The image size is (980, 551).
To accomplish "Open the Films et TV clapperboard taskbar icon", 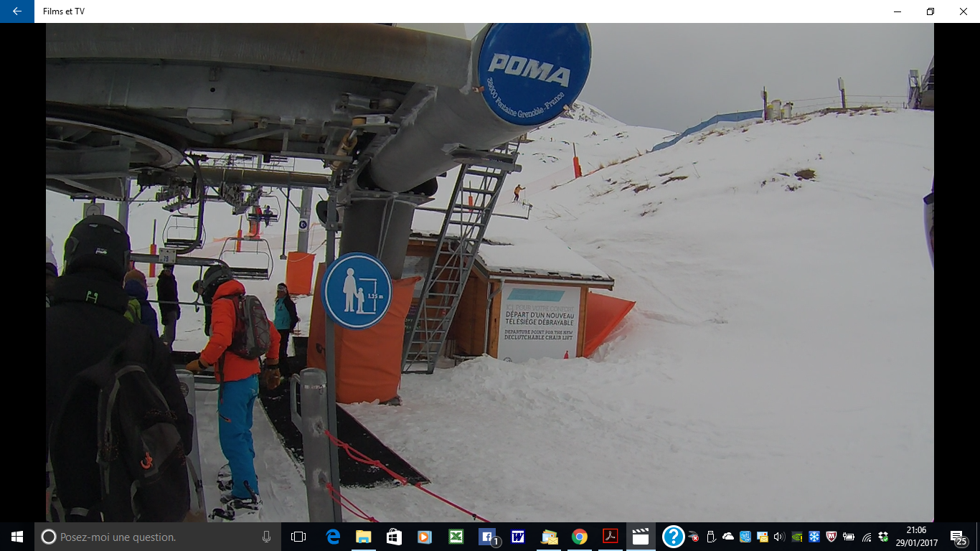I will click(x=640, y=537).
